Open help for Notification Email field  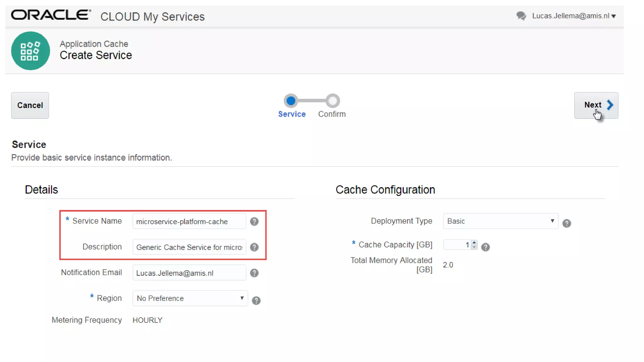(254, 273)
